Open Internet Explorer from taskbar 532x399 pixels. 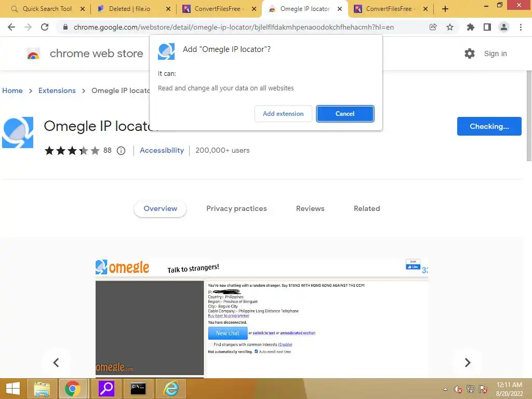(171, 389)
